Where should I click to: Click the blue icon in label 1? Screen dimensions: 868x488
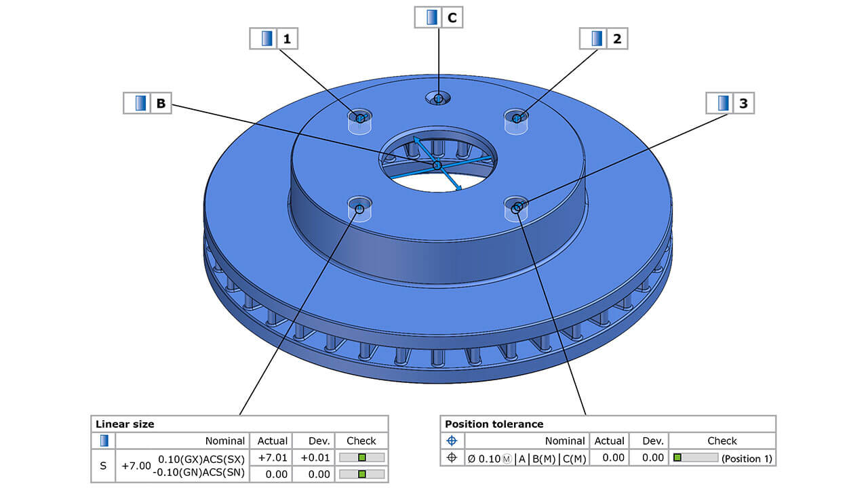(x=266, y=39)
